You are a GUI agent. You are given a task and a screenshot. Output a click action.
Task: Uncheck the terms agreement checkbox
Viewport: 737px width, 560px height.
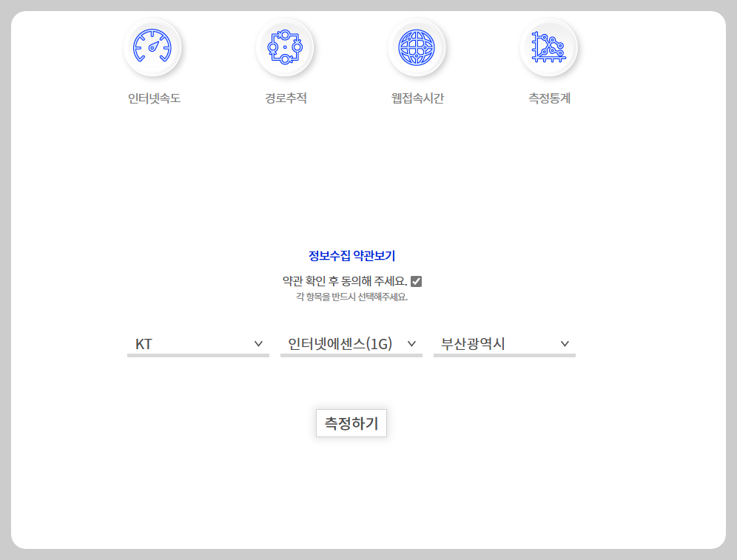[416, 281]
